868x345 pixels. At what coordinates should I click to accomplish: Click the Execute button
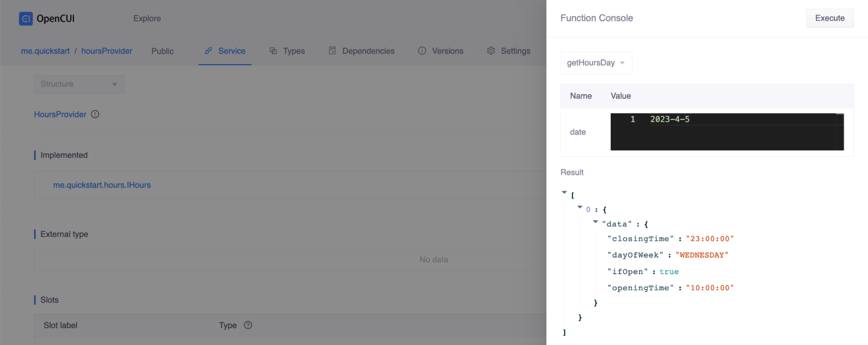tap(830, 18)
